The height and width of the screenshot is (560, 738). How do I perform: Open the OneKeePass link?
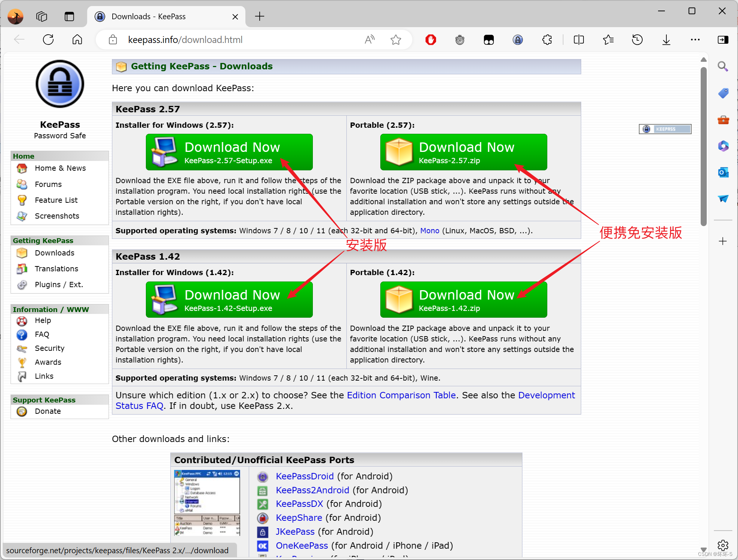[302, 546]
